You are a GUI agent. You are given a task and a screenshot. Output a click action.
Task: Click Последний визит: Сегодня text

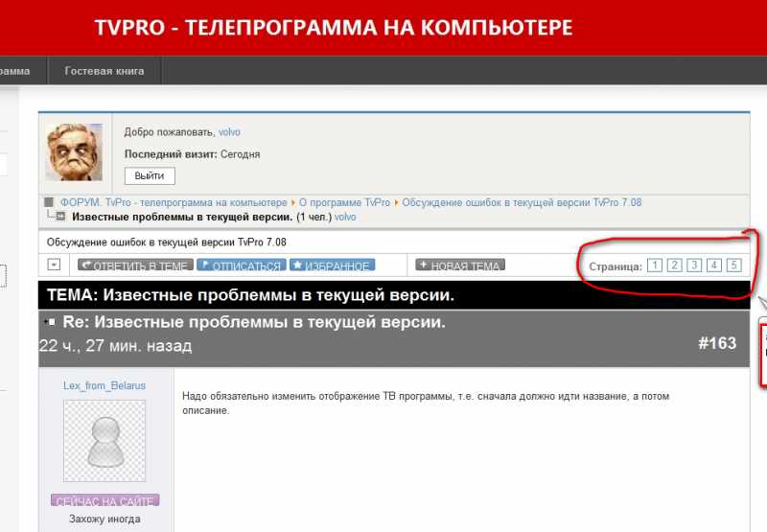pos(193,154)
